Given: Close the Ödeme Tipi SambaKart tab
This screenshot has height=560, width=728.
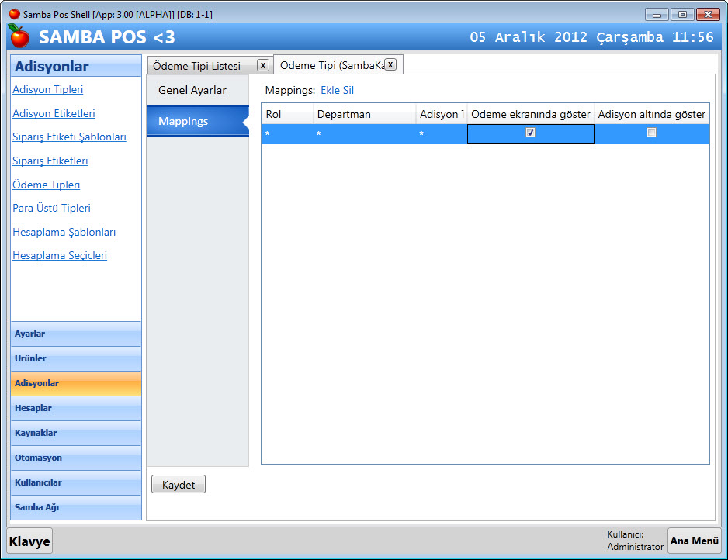Looking at the screenshot, I should click(x=390, y=64).
